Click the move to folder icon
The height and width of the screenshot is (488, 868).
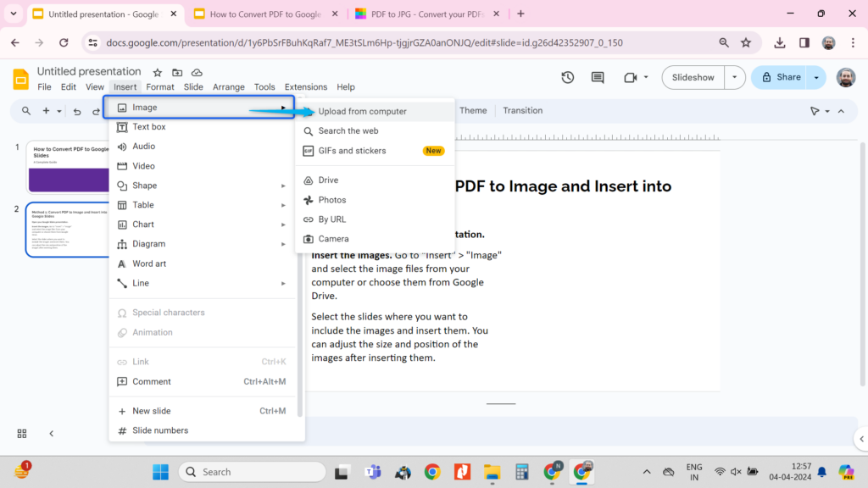[x=177, y=73]
